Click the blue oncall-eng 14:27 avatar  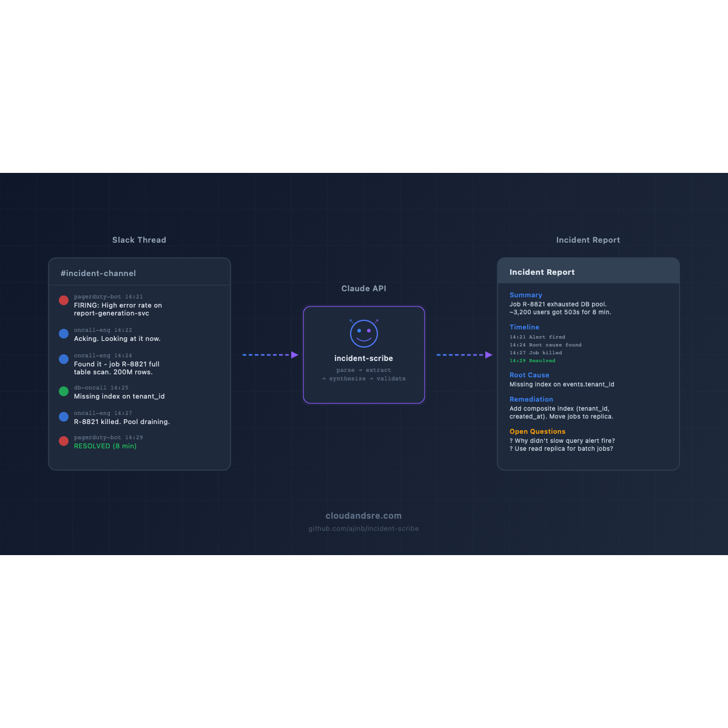[64, 417]
